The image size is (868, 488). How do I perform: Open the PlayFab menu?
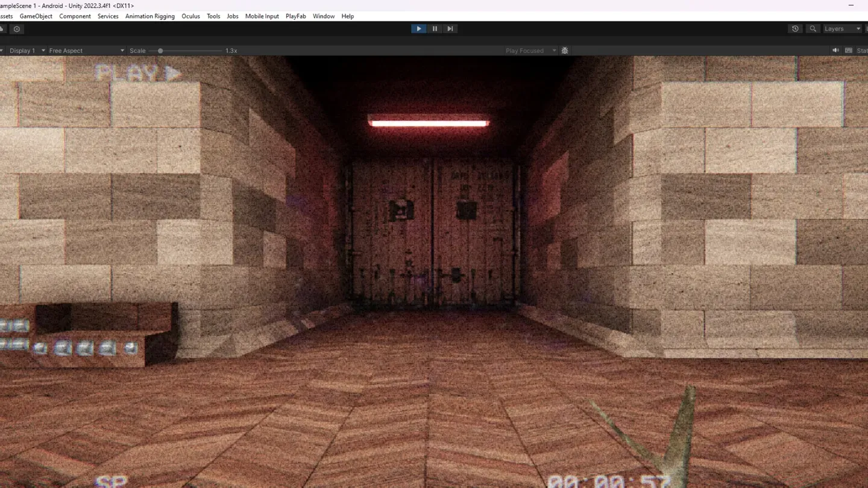[x=295, y=16]
